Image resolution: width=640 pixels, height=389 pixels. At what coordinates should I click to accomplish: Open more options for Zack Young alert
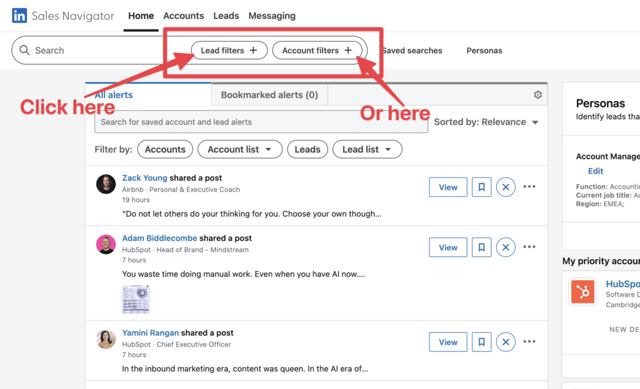[x=529, y=187]
